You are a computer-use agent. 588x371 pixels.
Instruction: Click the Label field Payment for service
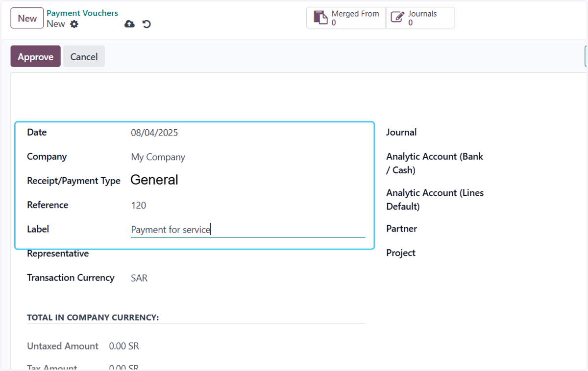pos(248,230)
